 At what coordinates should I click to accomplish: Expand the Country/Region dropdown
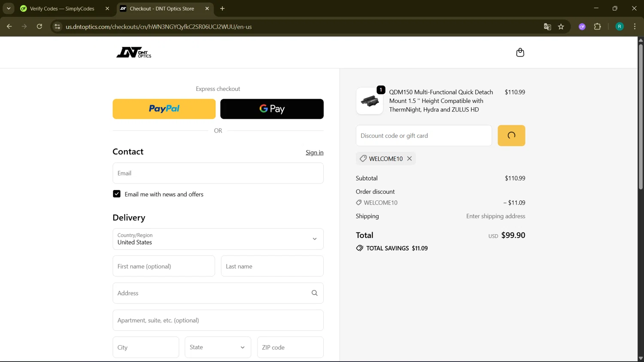click(218, 239)
